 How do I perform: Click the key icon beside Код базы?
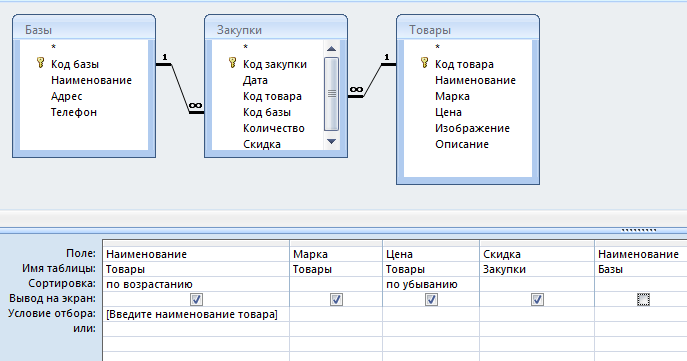(40, 63)
